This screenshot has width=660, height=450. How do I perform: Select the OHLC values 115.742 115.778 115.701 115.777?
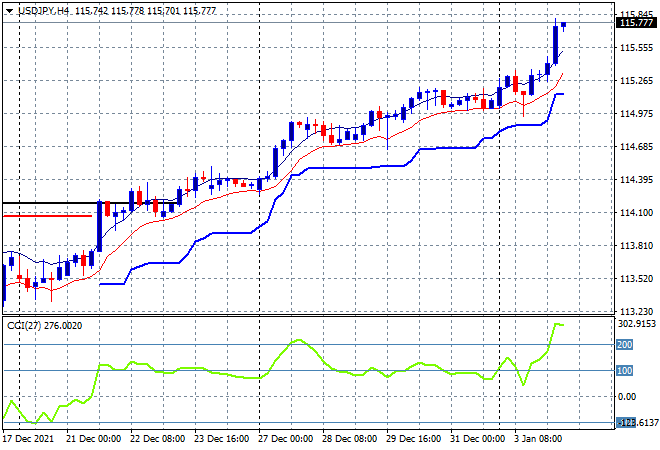coord(146,11)
